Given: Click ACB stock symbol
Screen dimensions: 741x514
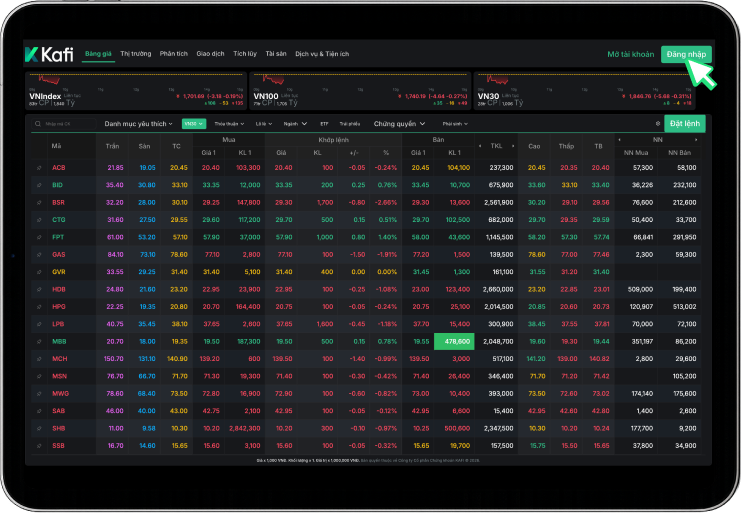Looking at the screenshot, I should (x=59, y=168).
